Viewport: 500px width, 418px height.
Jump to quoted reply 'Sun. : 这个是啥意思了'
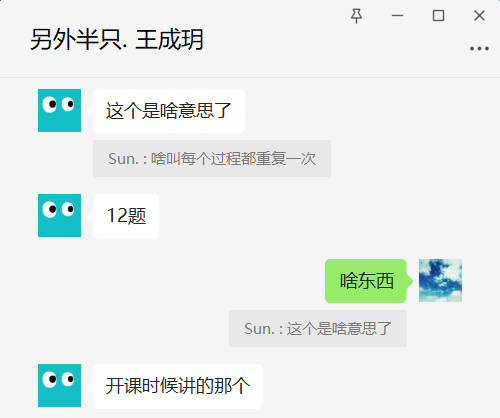tap(318, 329)
